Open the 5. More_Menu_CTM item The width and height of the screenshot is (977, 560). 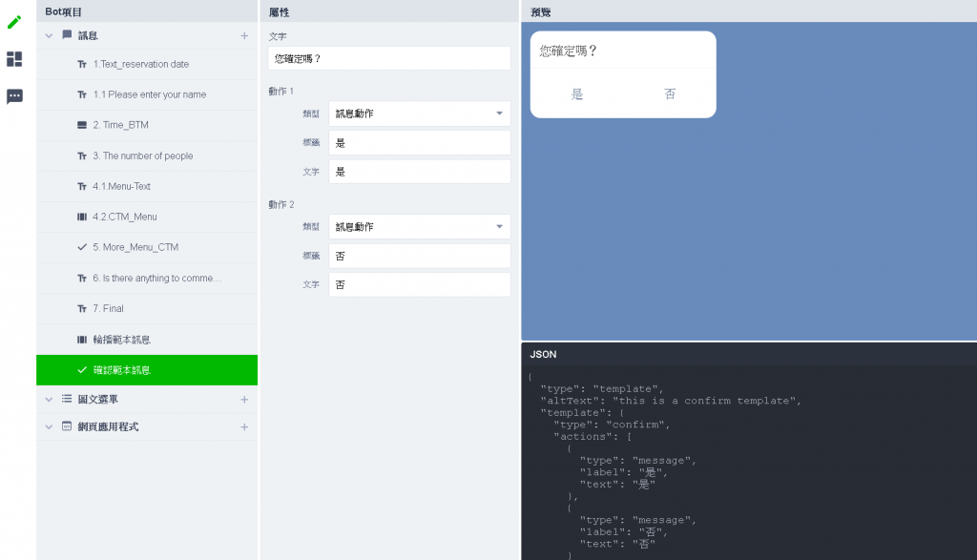click(147, 247)
